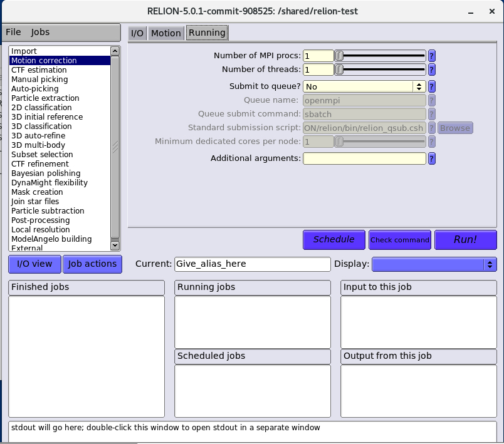Open help for Additional arguments
The width and height of the screenshot is (504, 444).
tap(431, 158)
